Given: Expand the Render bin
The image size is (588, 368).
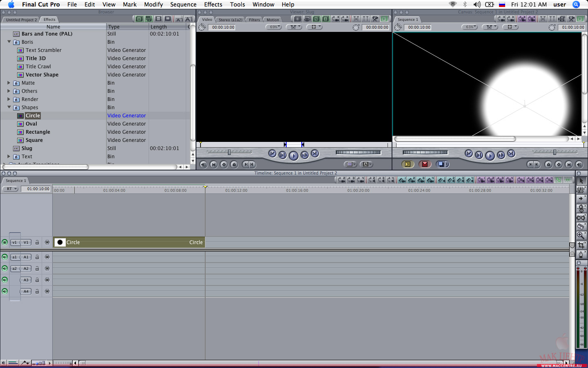Looking at the screenshot, I should coord(9,99).
